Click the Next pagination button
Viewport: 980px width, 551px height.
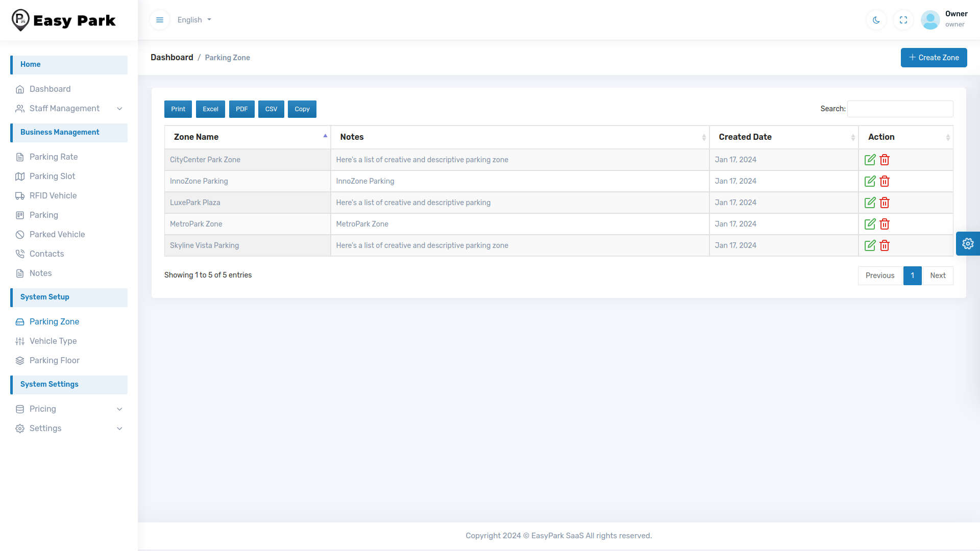pos(938,275)
